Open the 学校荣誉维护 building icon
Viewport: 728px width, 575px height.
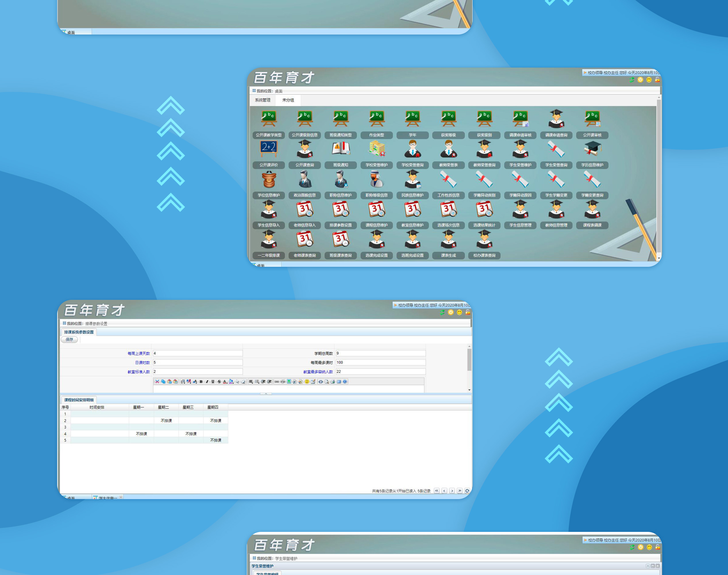376,149
